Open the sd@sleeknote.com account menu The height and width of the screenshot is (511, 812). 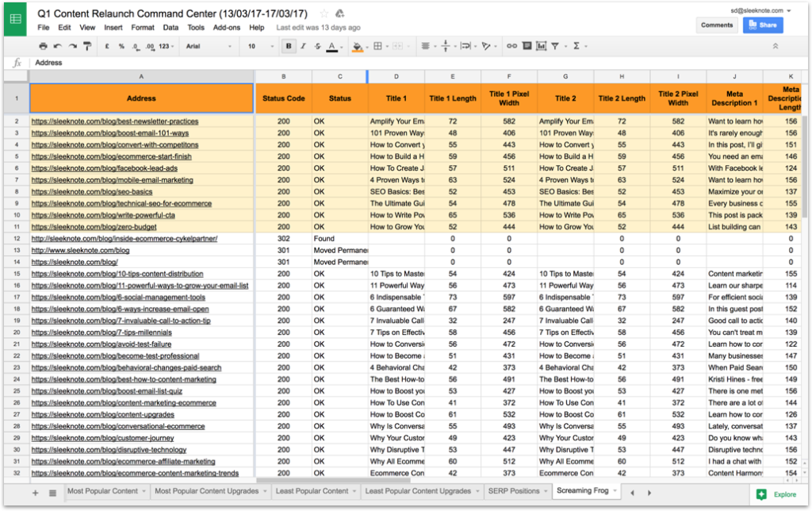(760, 10)
